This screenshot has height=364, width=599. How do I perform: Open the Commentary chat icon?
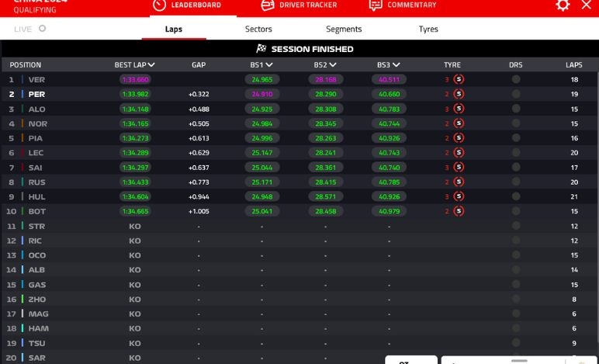[x=376, y=5]
